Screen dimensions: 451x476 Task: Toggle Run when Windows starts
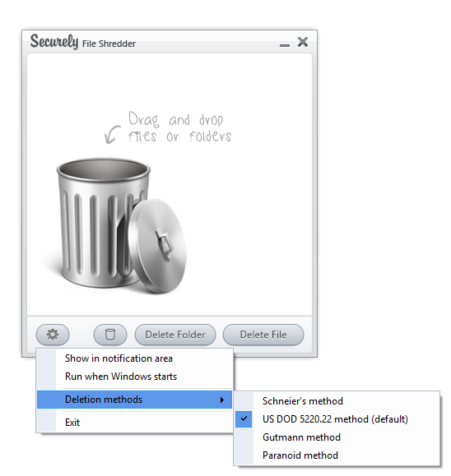tap(134, 377)
